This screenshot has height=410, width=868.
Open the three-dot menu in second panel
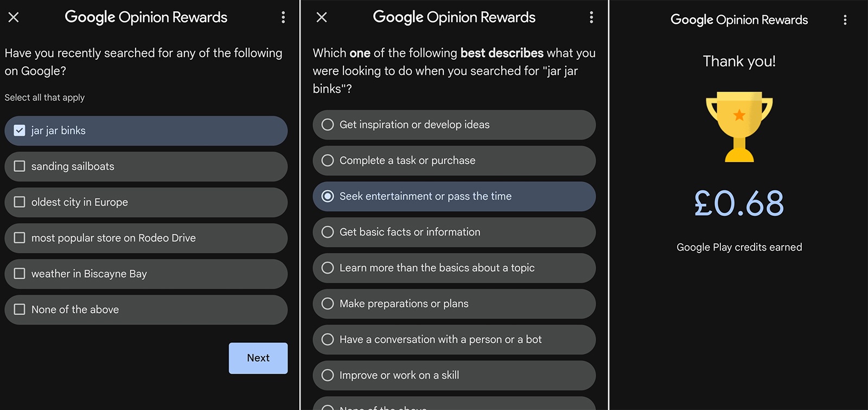pos(591,17)
